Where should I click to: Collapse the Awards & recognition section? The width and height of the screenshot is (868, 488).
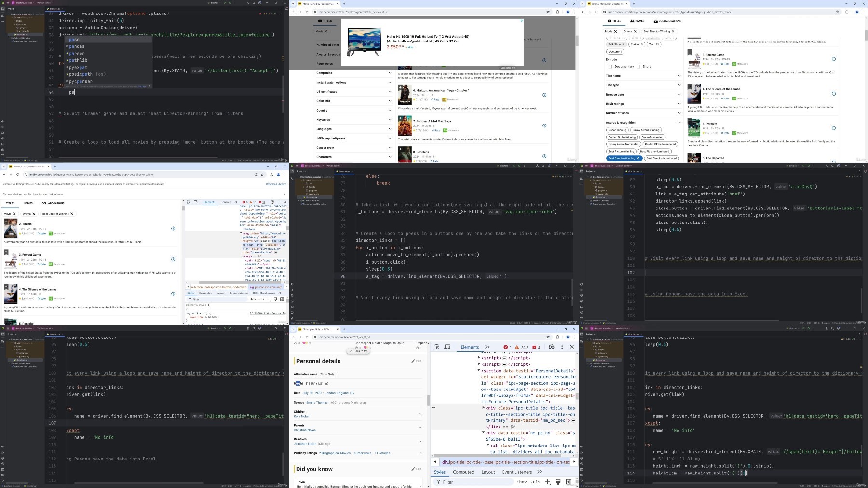click(643, 123)
